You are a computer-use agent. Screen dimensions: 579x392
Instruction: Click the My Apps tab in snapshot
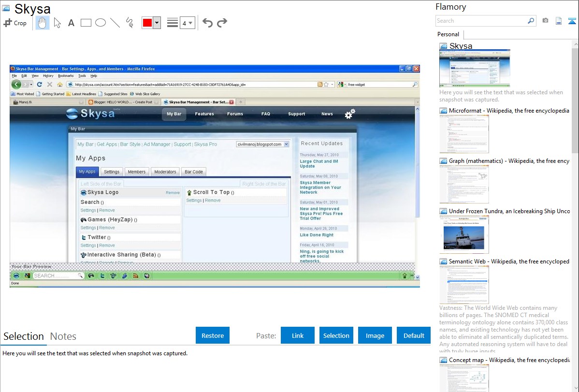click(x=87, y=172)
